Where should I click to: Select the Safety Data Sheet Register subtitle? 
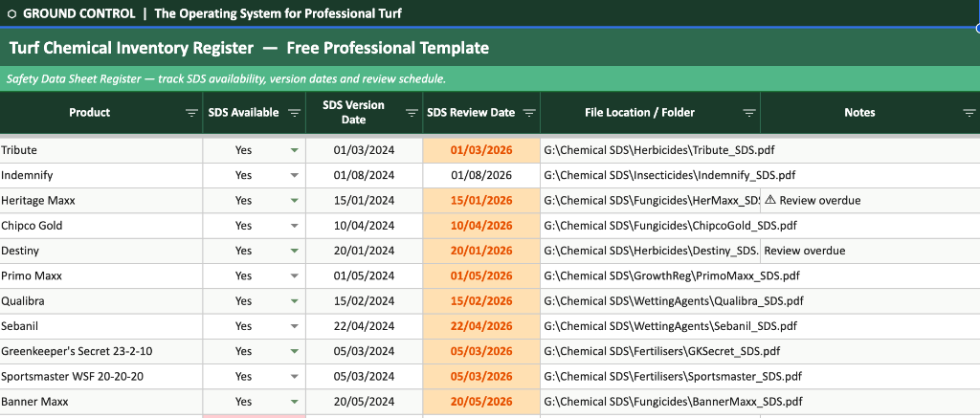coord(226,79)
